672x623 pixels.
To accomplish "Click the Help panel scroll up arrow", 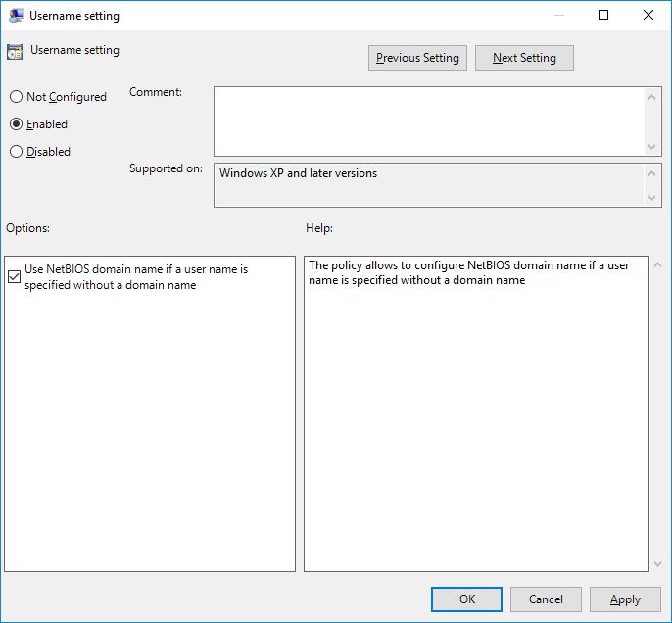I will coord(656,265).
